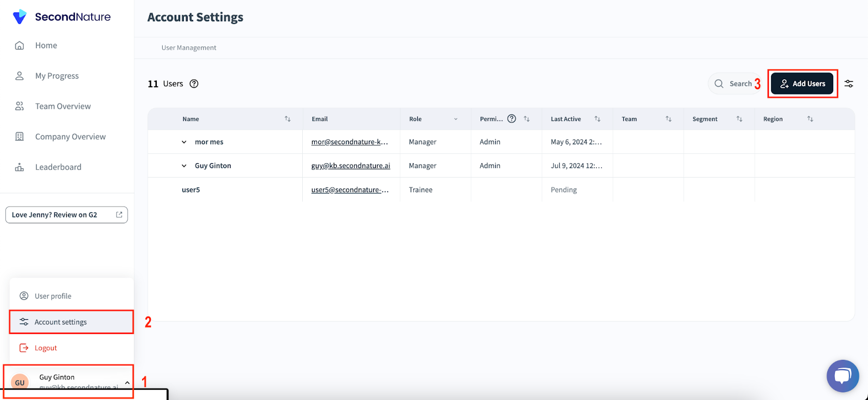Click the SecondNature logo icon
868x400 pixels.
tap(20, 17)
